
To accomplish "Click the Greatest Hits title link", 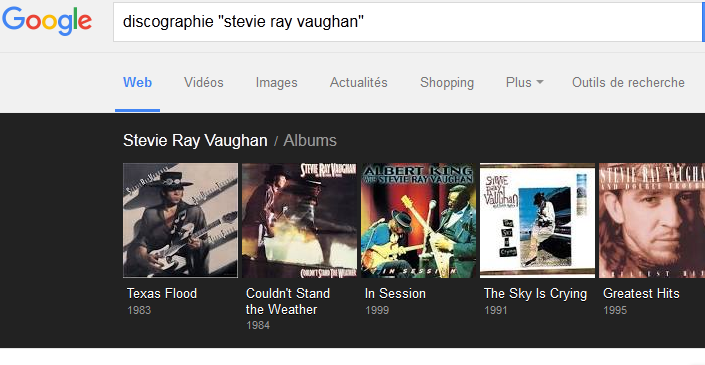I will 641,294.
